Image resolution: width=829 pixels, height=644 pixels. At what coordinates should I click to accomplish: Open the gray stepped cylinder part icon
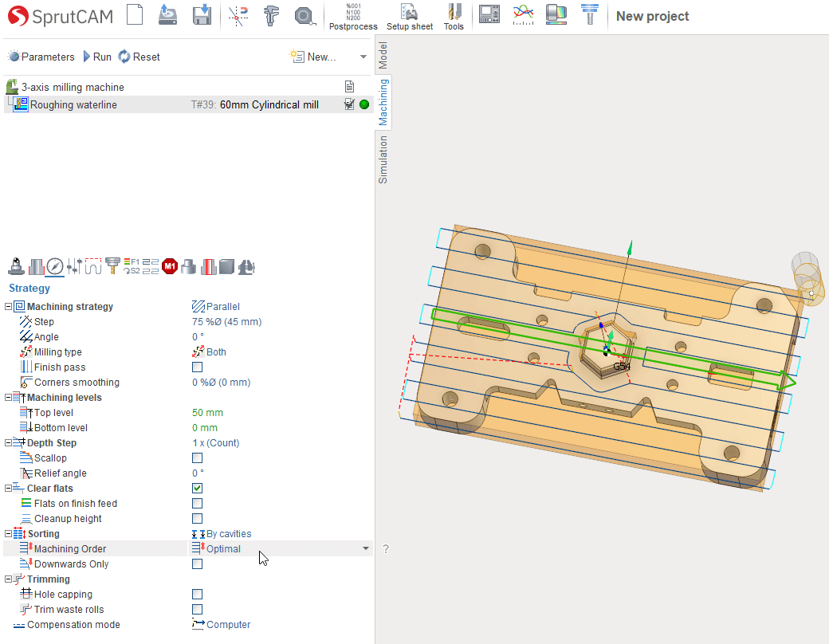(x=189, y=266)
